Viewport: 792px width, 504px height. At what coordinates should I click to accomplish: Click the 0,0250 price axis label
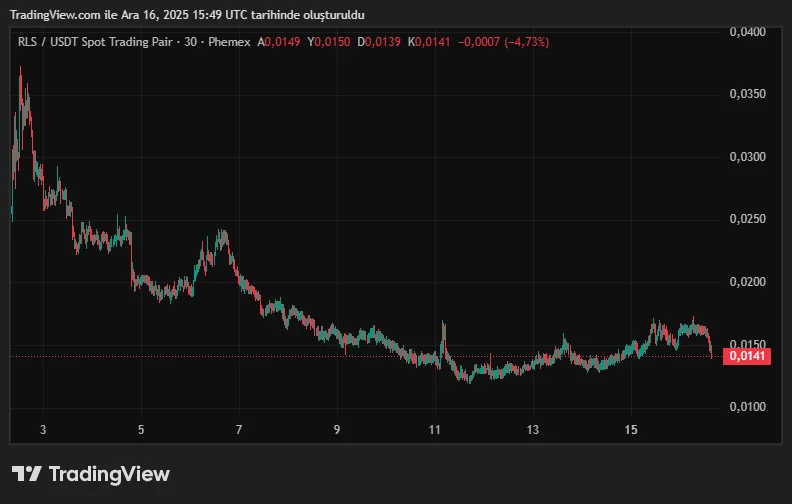(747, 219)
